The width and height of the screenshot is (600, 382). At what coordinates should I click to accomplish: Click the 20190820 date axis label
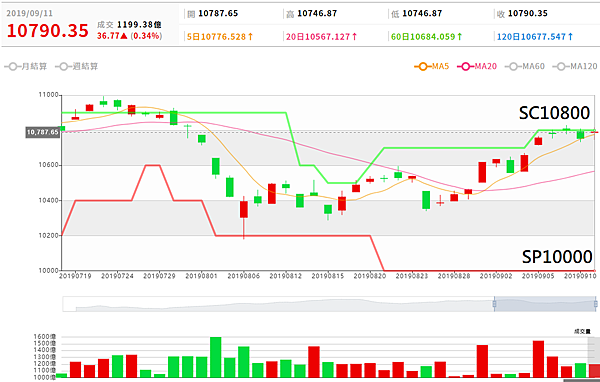(370, 276)
